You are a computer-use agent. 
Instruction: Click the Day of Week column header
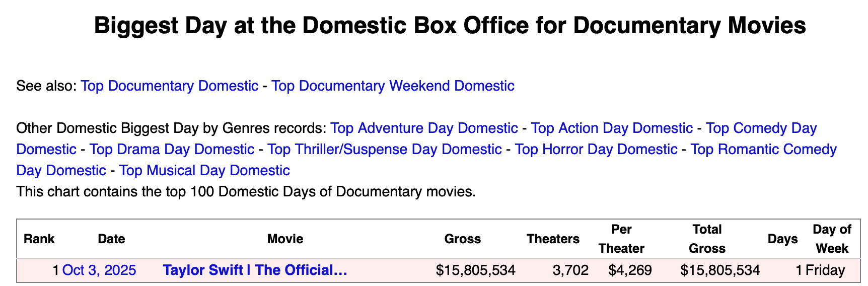832,239
